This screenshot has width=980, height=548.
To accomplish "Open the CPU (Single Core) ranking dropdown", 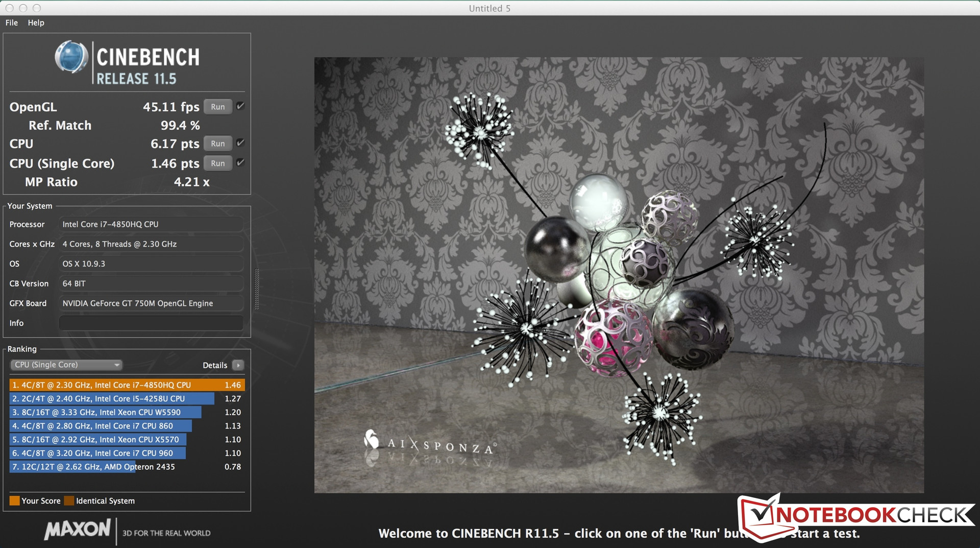I will 66,365.
